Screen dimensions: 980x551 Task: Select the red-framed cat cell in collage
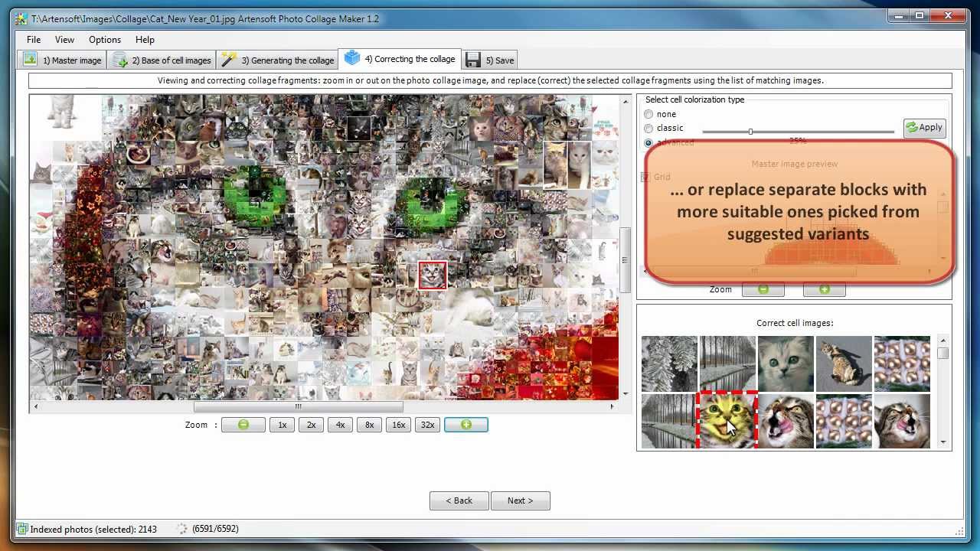pyautogui.click(x=433, y=275)
